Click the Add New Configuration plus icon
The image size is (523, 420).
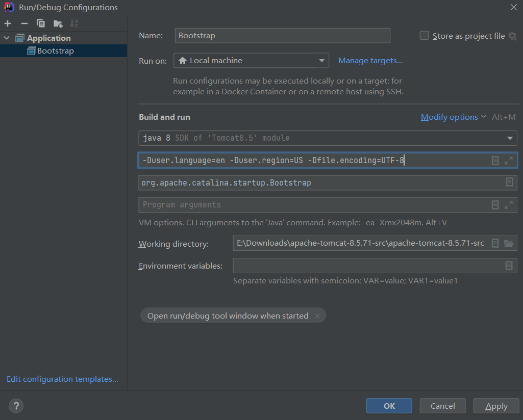8,23
